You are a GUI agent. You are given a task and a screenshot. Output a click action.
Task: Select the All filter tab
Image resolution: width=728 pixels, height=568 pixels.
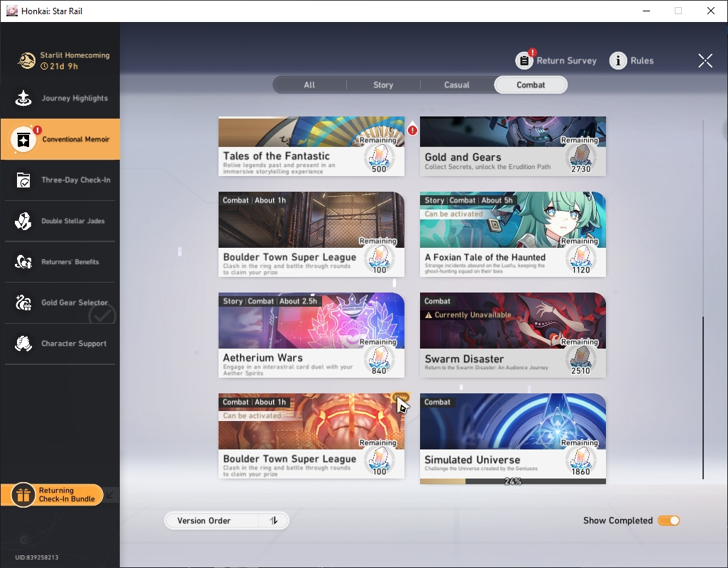pos(309,85)
